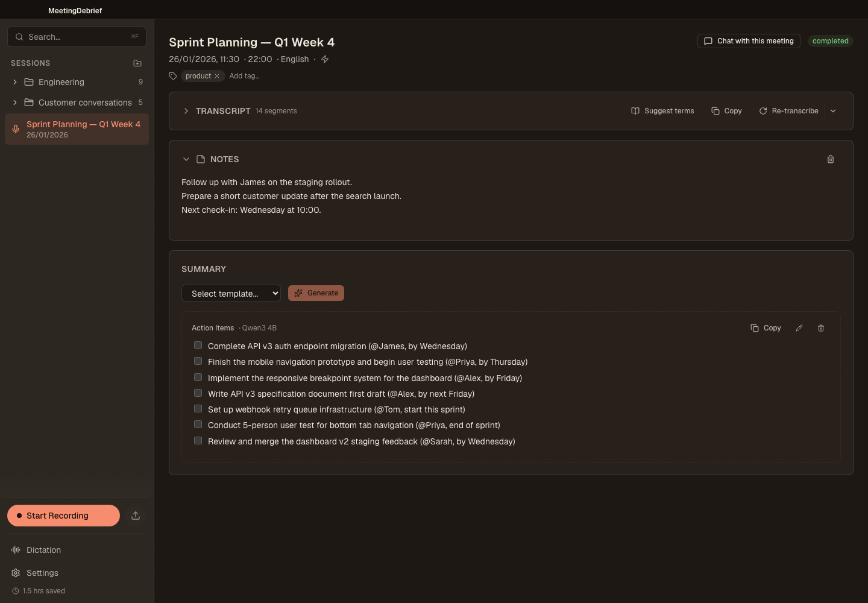Click the Add tag field
Image resolution: width=868 pixels, height=603 pixels.
coord(245,76)
